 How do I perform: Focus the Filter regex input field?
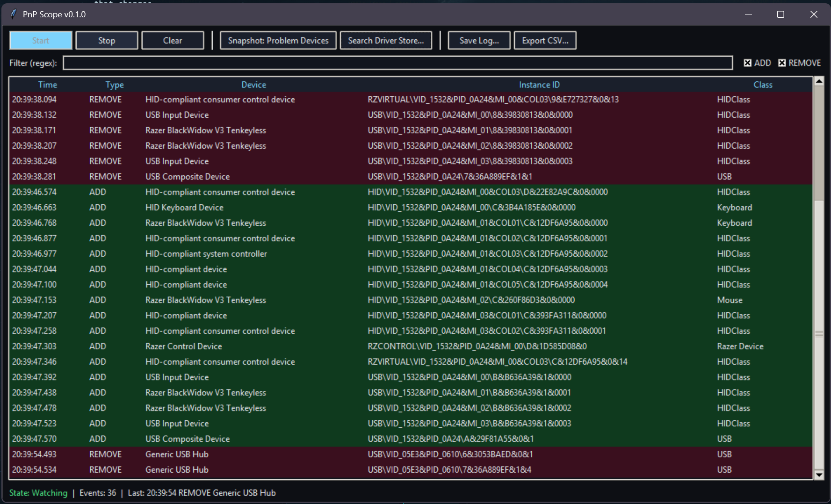[398, 63]
